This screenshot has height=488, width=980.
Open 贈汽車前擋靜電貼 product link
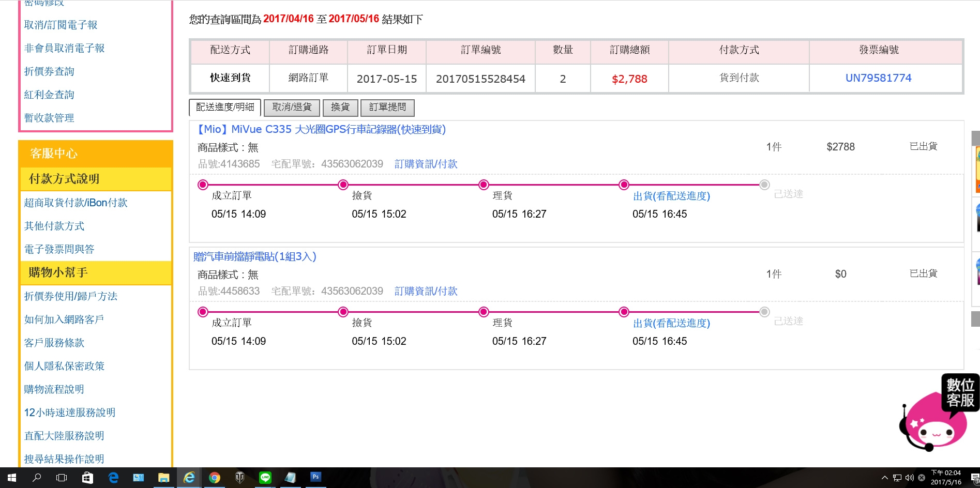click(255, 256)
